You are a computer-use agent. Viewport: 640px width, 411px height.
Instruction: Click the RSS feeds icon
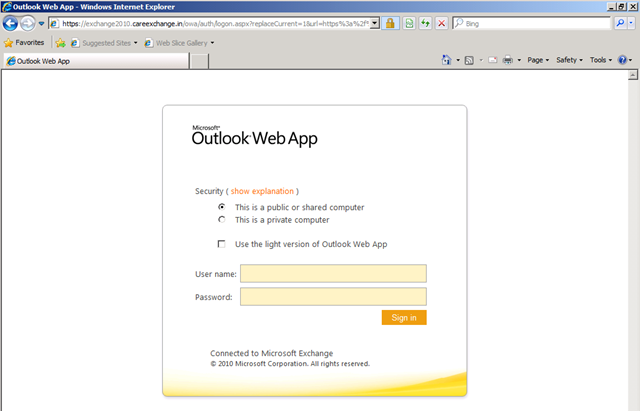[469, 60]
